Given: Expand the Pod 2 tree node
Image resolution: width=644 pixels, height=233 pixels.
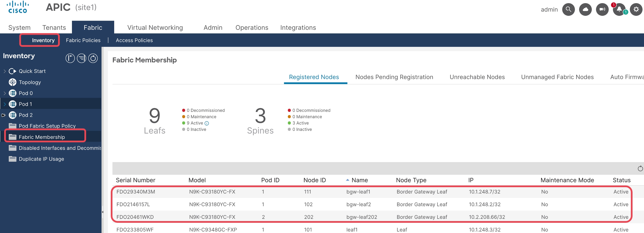Looking at the screenshot, I should (3, 115).
